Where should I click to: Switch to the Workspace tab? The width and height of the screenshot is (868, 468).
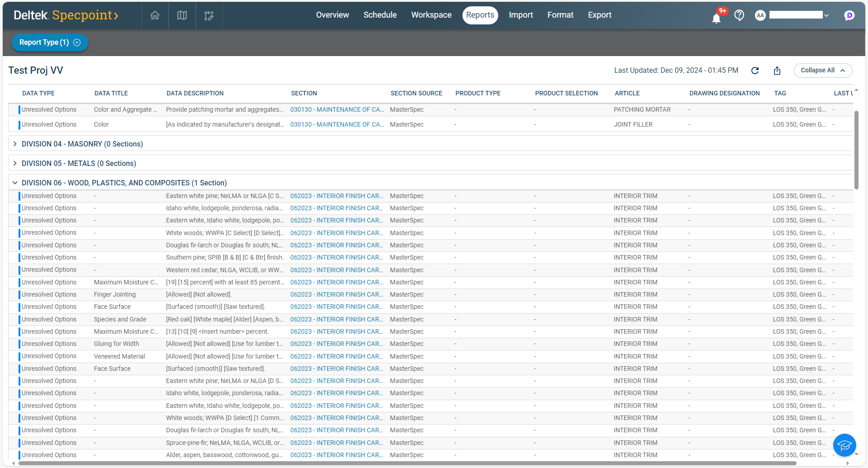pos(431,15)
